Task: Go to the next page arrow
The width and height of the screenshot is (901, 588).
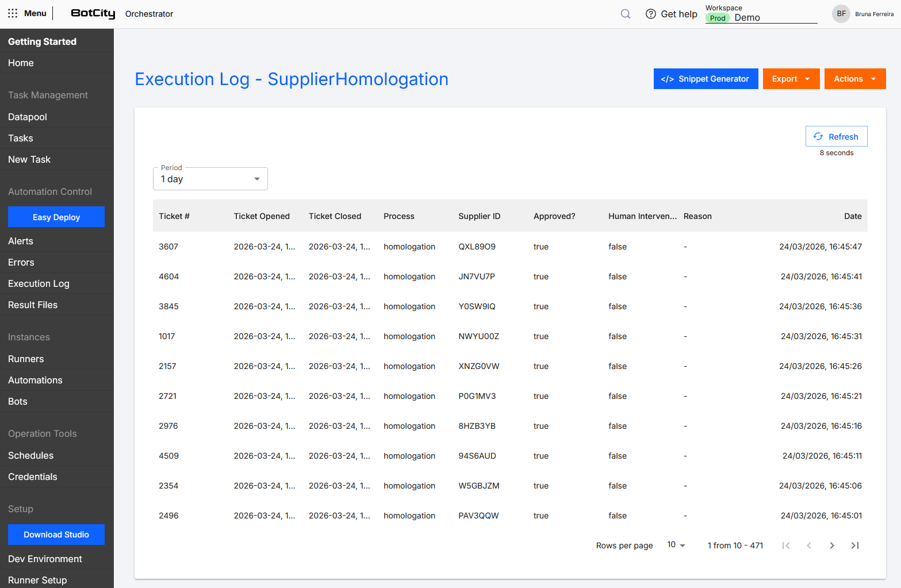Action: [831, 545]
